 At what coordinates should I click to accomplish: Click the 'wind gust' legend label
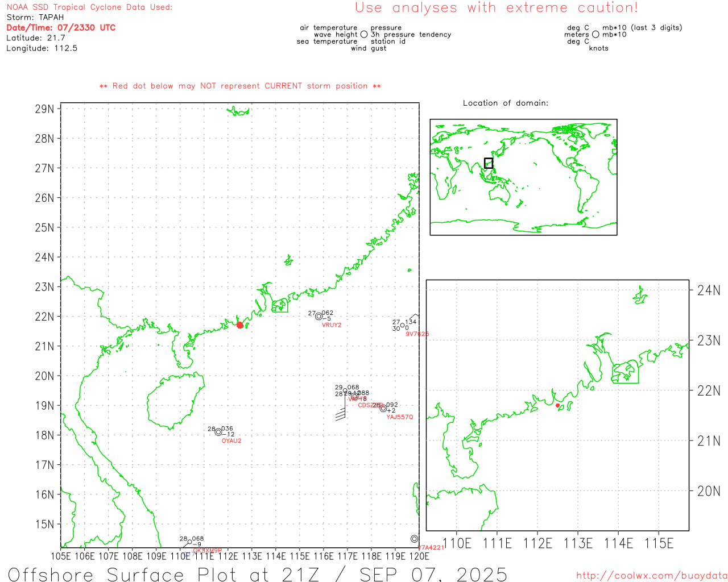[x=369, y=48]
